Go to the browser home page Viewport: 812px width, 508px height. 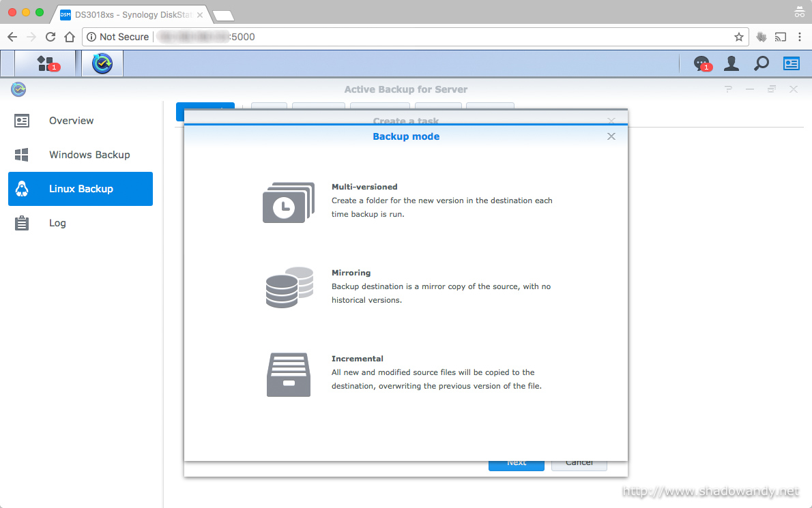coord(70,37)
